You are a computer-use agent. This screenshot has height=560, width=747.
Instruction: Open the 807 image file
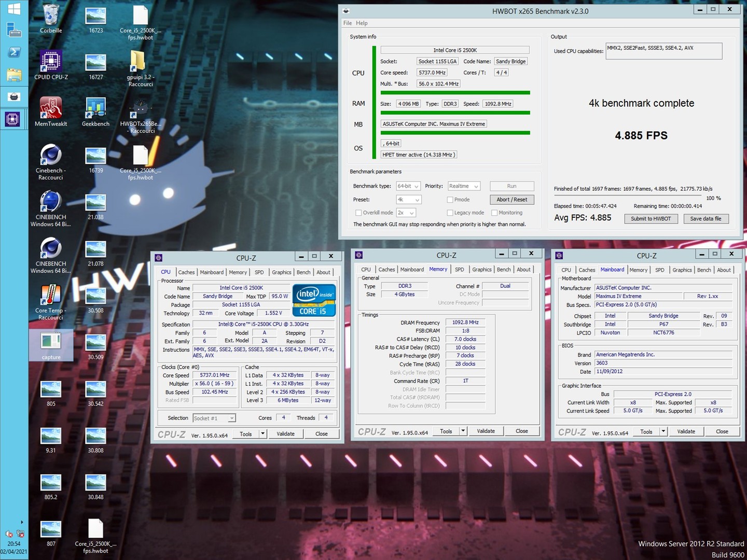[51, 532]
